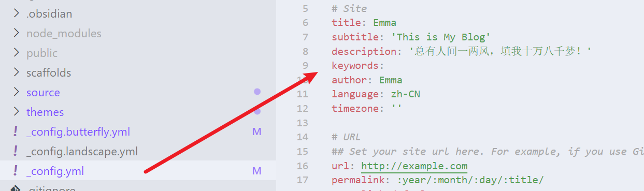Viewport: 644px width, 191px height.
Task: Open _config.butterfly.yml file
Action: pos(78,132)
